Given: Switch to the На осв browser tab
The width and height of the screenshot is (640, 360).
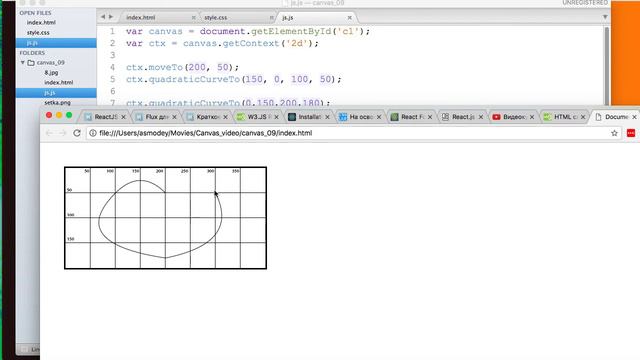Looking at the screenshot, I should point(360,117).
